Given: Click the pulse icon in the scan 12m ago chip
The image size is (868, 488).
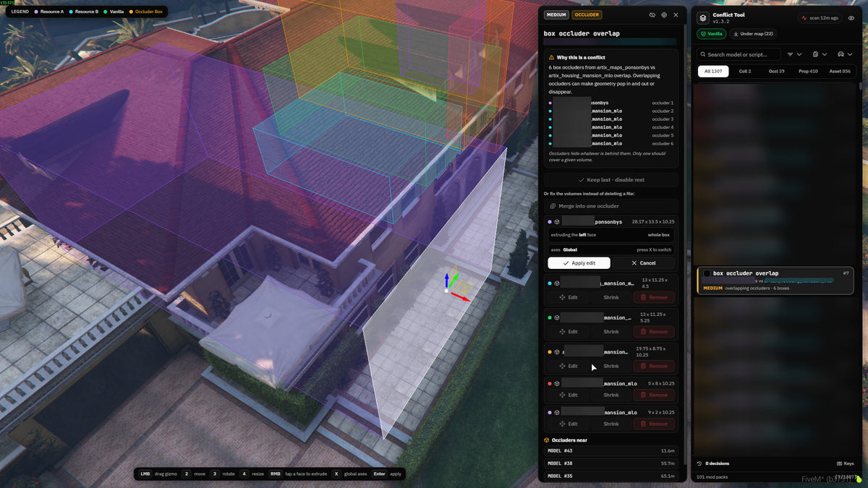Looking at the screenshot, I should click(x=804, y=17).
